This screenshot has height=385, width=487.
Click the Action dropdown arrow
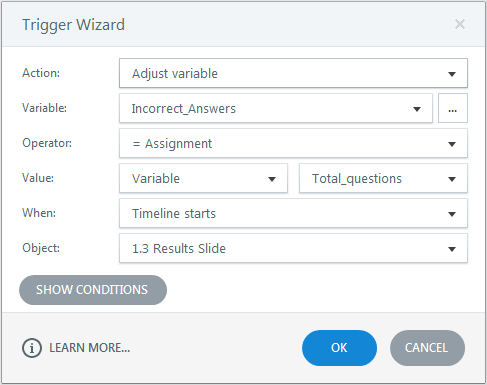click(x=452, y=74)
